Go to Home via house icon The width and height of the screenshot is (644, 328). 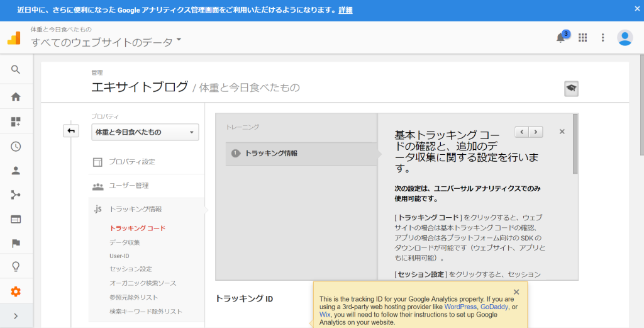tap(16, 96)
